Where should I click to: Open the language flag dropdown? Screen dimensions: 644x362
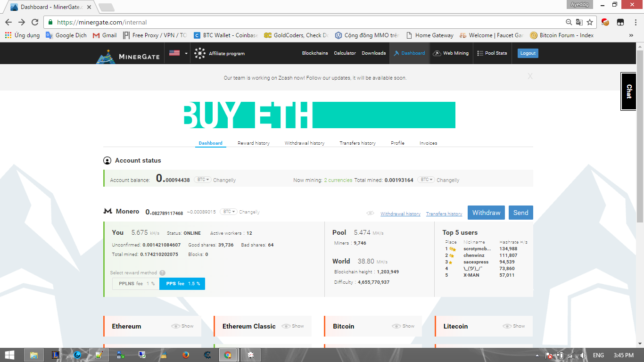(x=178, y=53)
